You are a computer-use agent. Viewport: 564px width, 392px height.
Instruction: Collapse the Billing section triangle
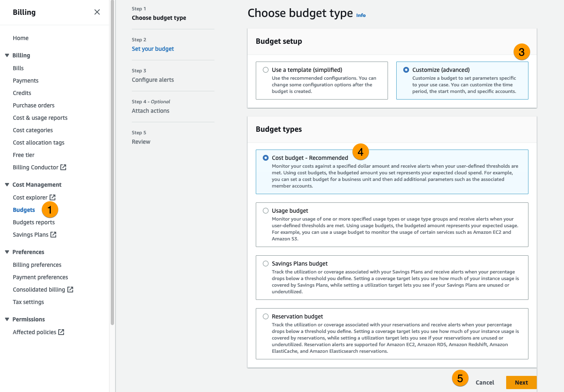tap(7, 55)
